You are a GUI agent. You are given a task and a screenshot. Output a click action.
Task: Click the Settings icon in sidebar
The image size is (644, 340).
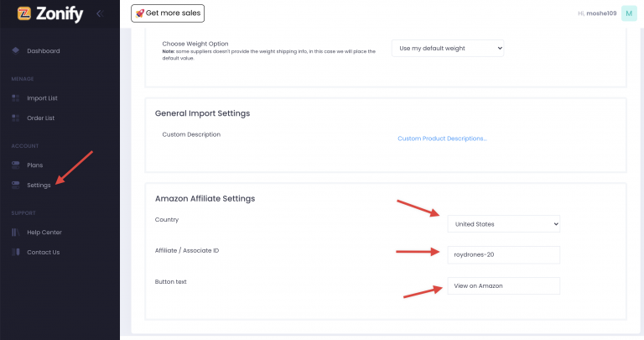pyautogui.click(x=16, y=185)
